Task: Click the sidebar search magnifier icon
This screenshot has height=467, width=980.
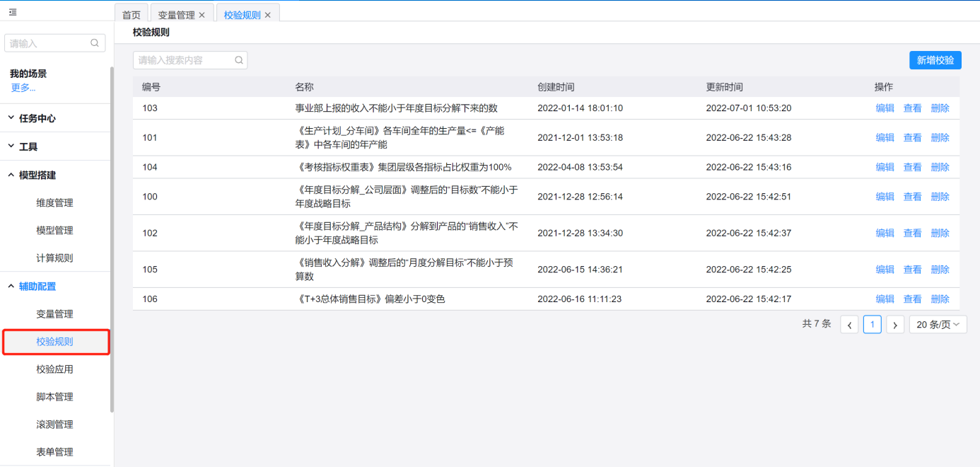Action: tap(95, 43)
